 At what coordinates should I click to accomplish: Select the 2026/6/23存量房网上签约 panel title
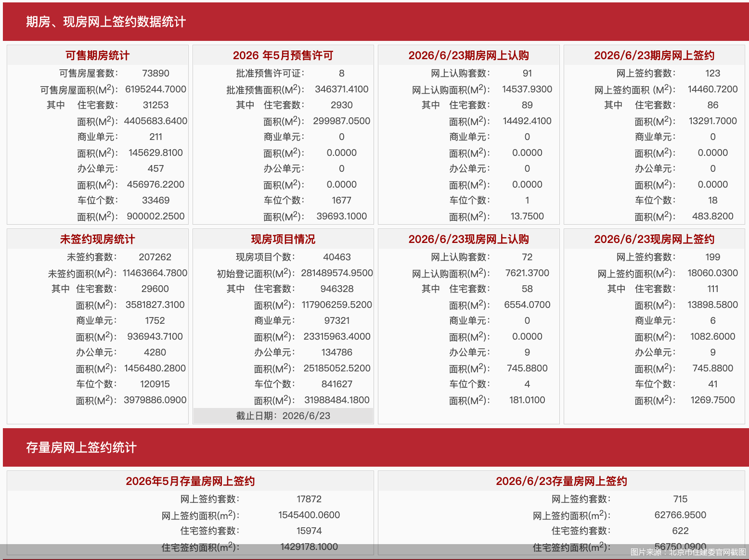pyautogui.click(x=561, y=481)
